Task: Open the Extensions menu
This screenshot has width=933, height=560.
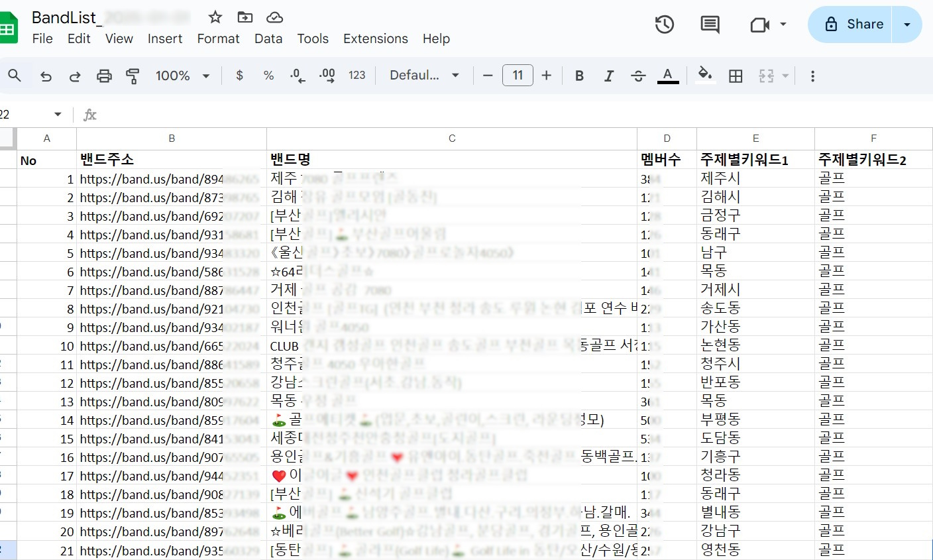Action: tap(375, 39)
